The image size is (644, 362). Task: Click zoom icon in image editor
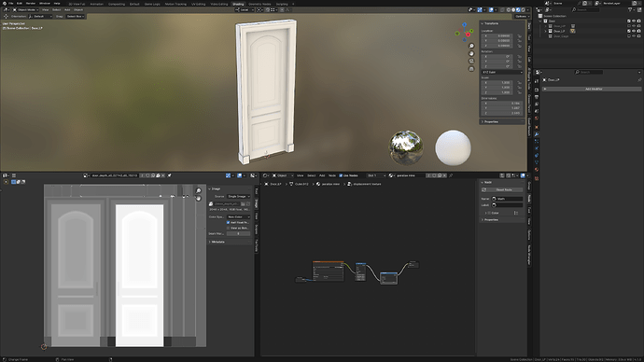click(199, 191)
